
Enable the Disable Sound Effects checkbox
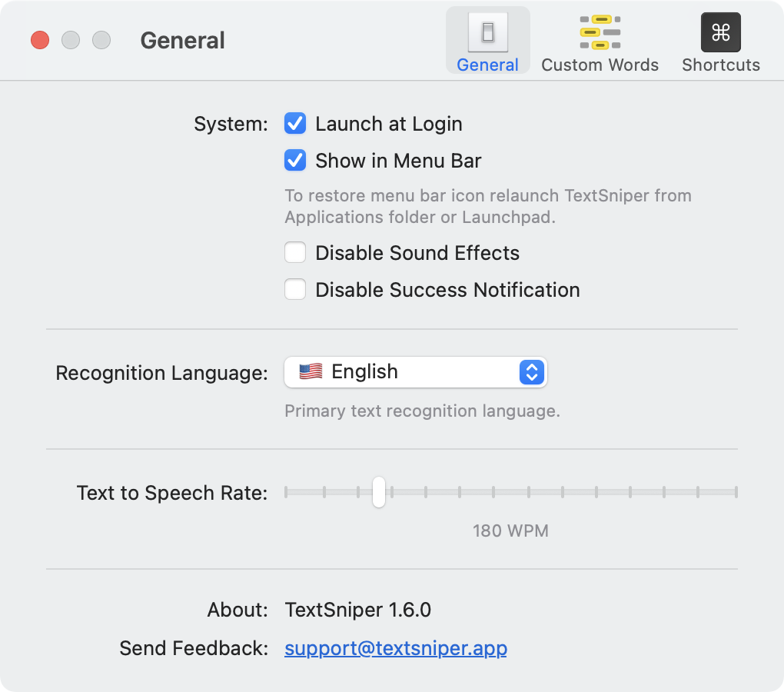pyautogui.click(x=295, y=253)
